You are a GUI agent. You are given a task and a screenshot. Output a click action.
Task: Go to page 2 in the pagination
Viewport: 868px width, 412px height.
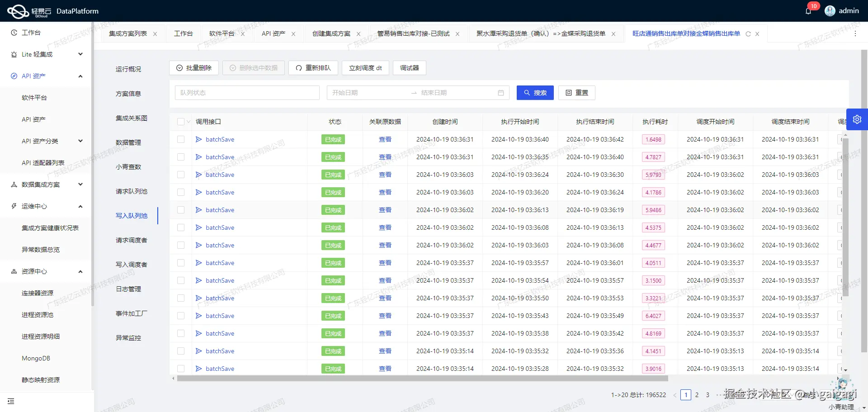[x=697, y=395]
